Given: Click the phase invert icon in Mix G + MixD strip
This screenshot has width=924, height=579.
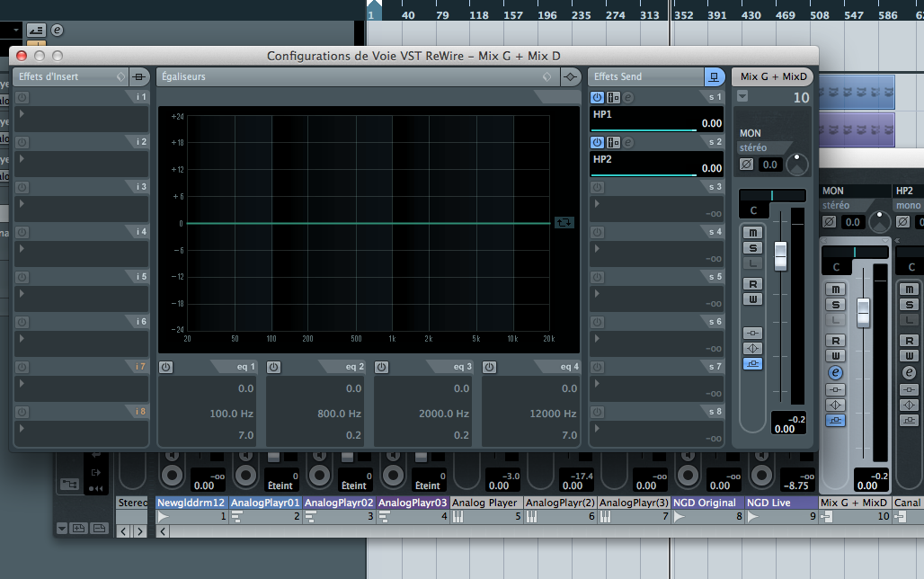Looking at the screenshot, I should (x=746, y=165).
